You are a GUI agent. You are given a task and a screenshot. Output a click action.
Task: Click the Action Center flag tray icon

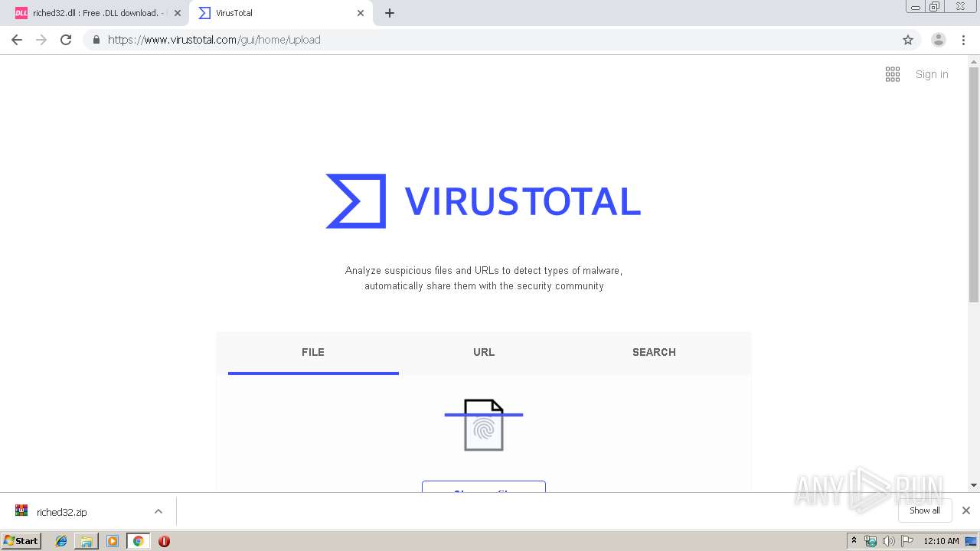pos(907,541)
